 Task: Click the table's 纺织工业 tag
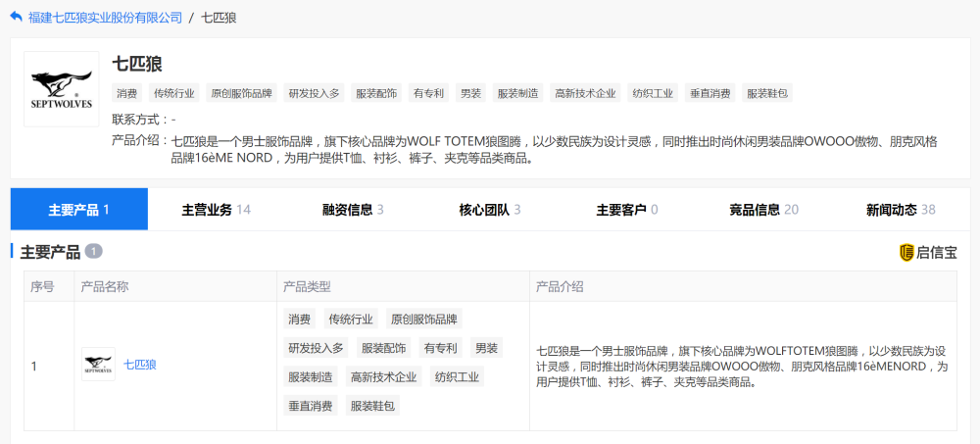click(457, 377)
